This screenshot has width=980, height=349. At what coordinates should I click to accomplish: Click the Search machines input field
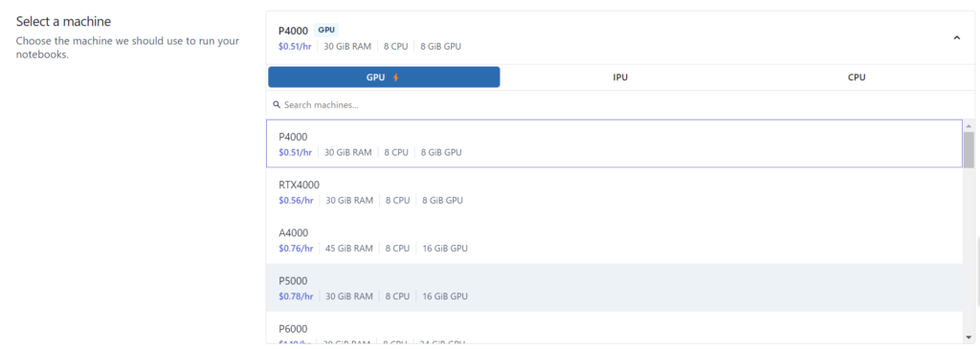[x=619, y=105]
